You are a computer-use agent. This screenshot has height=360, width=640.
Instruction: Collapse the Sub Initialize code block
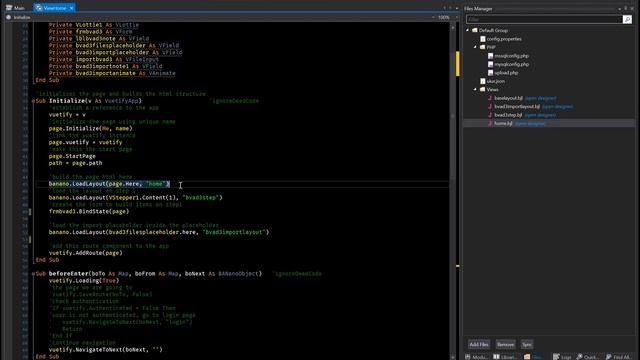33,101
